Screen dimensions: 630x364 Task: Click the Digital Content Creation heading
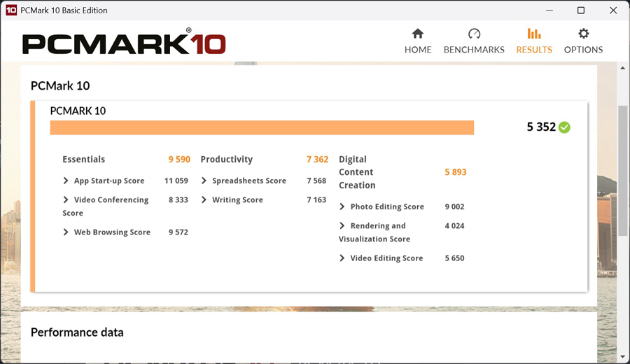(x=357, y=172)
